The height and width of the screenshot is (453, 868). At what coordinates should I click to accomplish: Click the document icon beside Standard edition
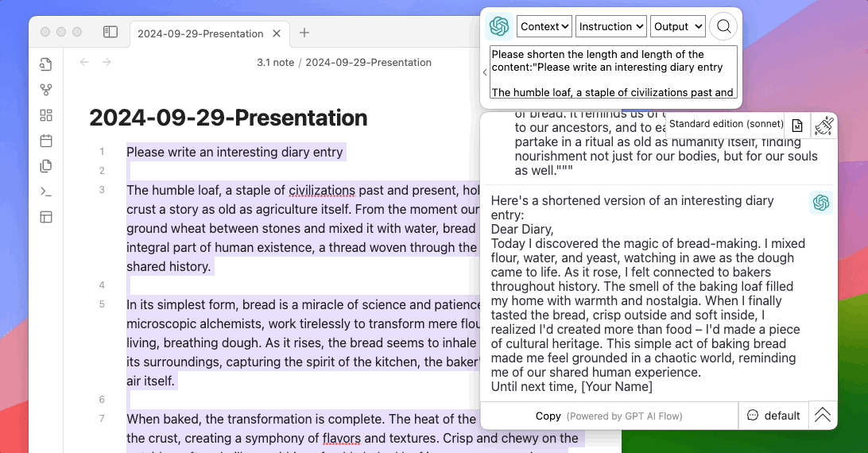797,126
